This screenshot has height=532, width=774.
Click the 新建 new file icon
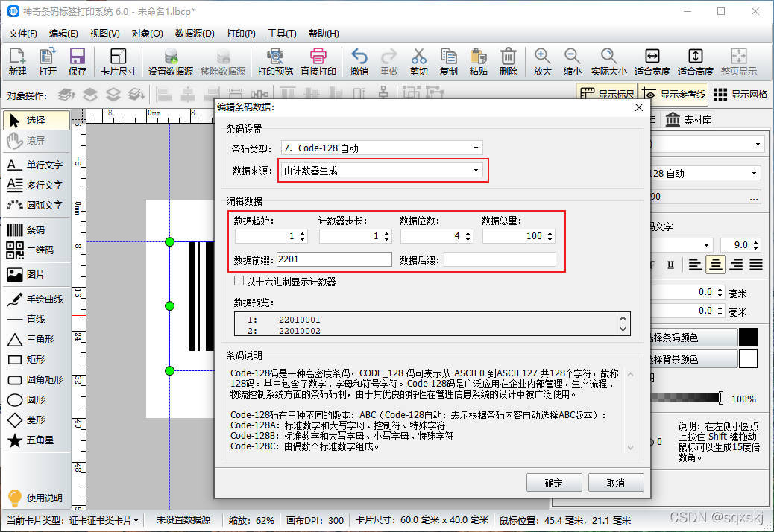(x=17, y=62)
